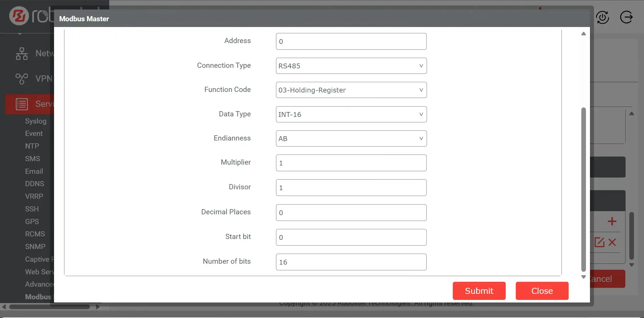Click the red plus add icon
644x318 pixels.
[x=612, y=221]
